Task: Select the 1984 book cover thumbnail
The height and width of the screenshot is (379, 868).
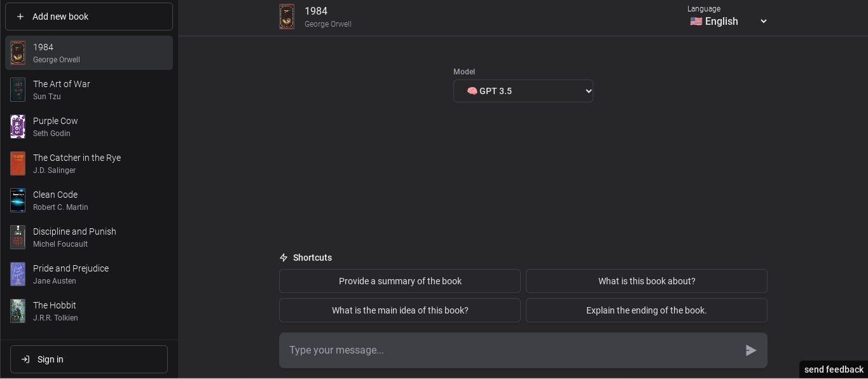Action: click(x=18, y=53)
